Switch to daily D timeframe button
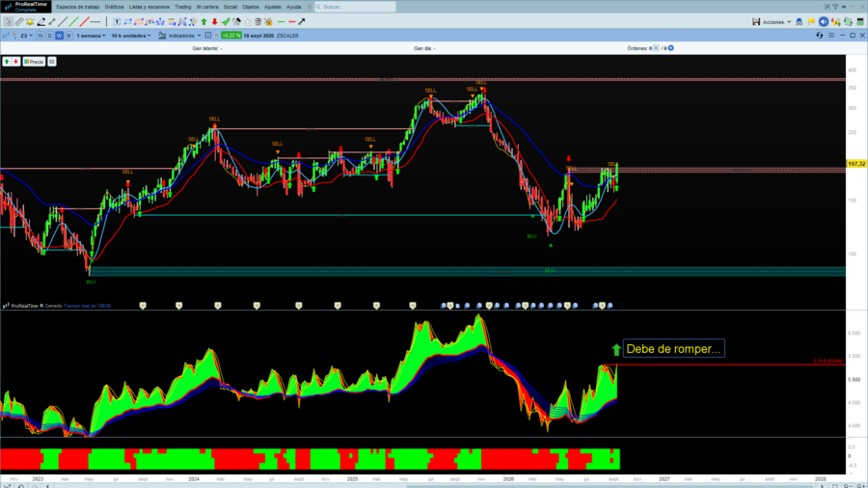 50,36
